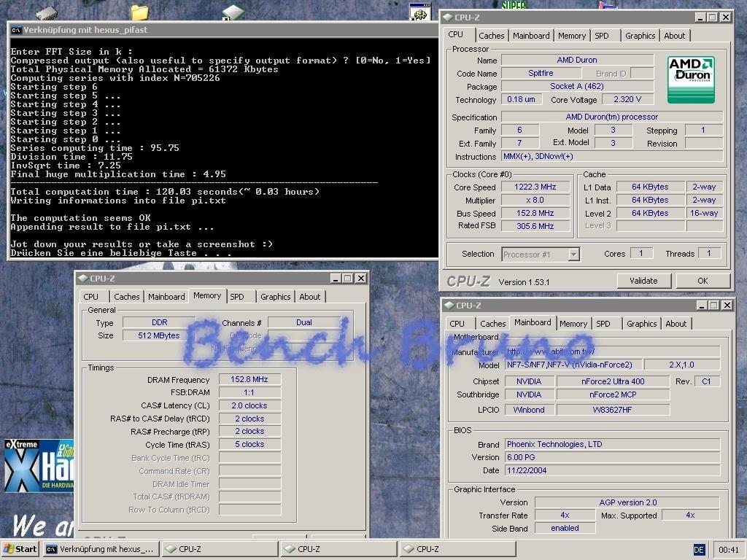Click the DRAM Frequency 152.8 MHz field
This screenshot has height=560, width=747.
[x=249, y=379]
